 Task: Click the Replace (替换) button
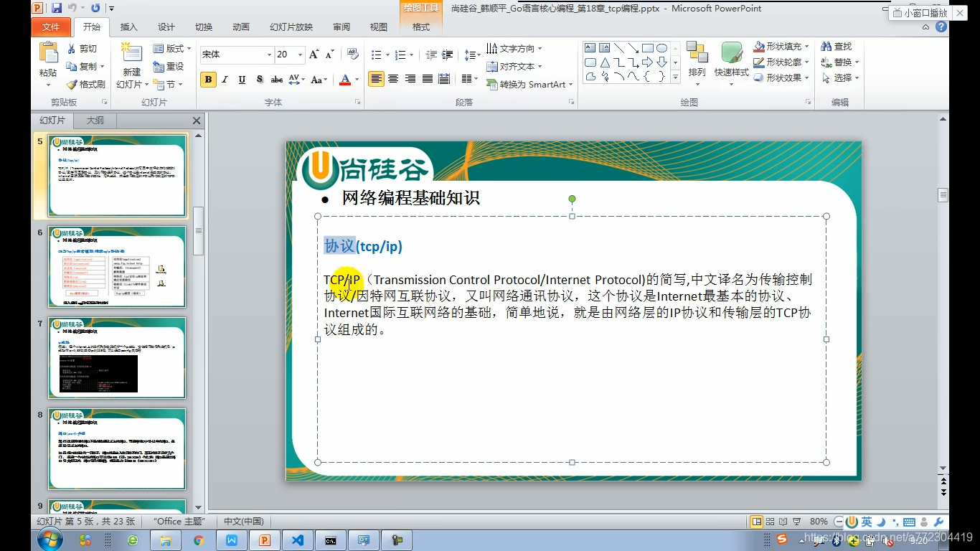[x=840, y=62]
